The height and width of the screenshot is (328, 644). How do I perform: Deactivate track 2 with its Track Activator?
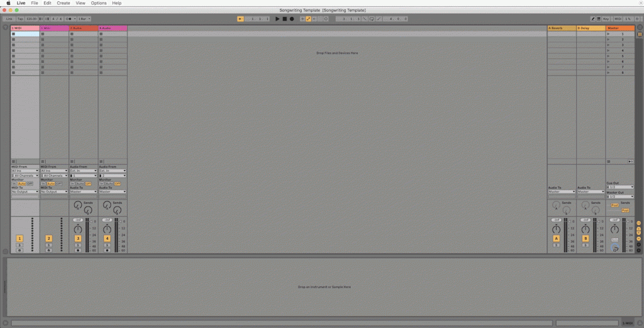[48, 239]
